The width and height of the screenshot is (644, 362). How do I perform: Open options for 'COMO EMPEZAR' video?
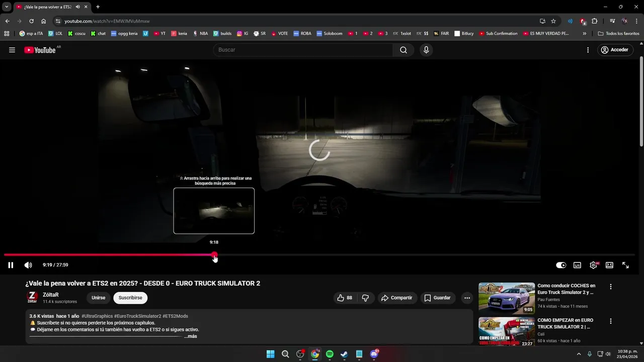pos(611,321)
